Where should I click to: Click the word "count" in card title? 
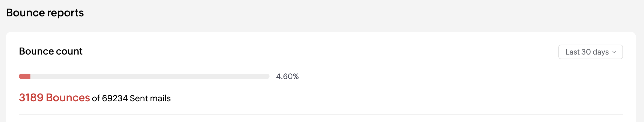click(69, 51)
